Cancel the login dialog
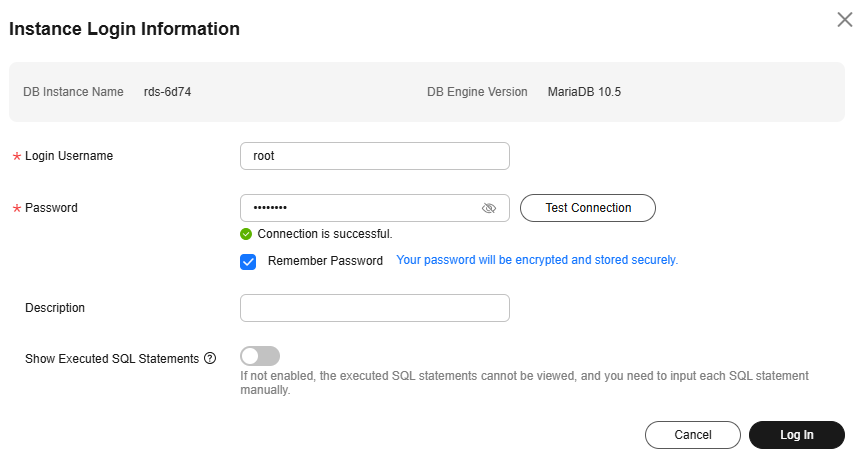 click(x=692, y=435)
